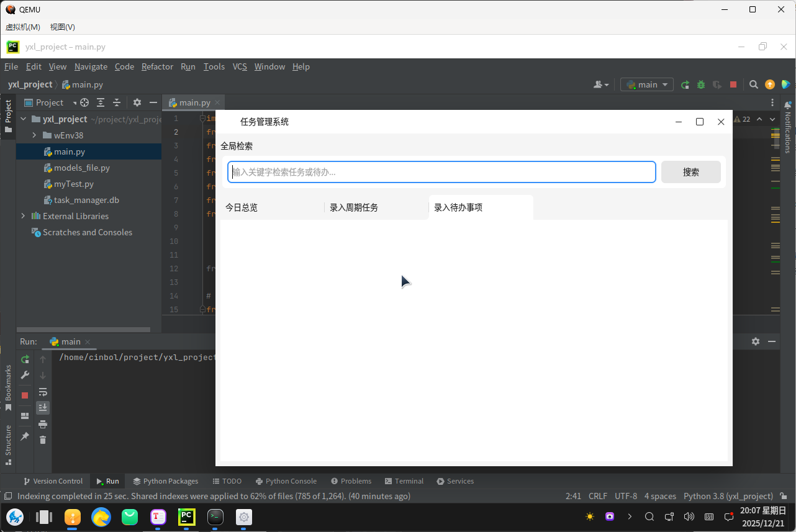Select opened file target icon in Project panel

[84, 102]
